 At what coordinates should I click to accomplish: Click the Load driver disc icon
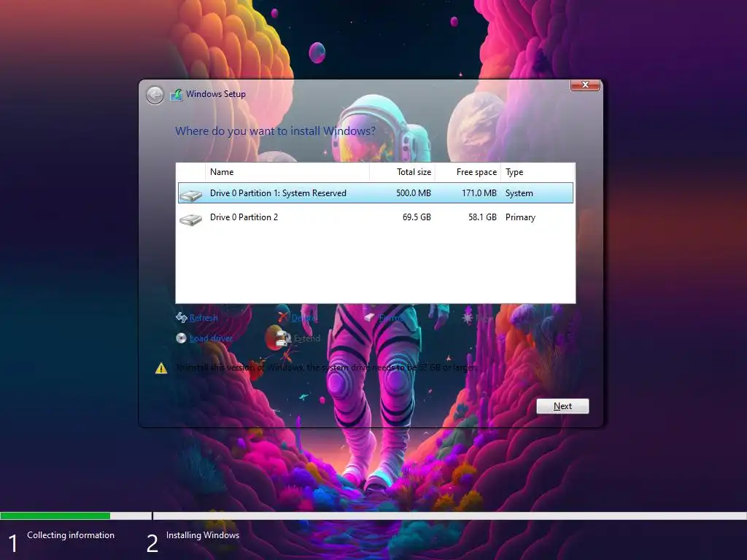click(181, 338)
